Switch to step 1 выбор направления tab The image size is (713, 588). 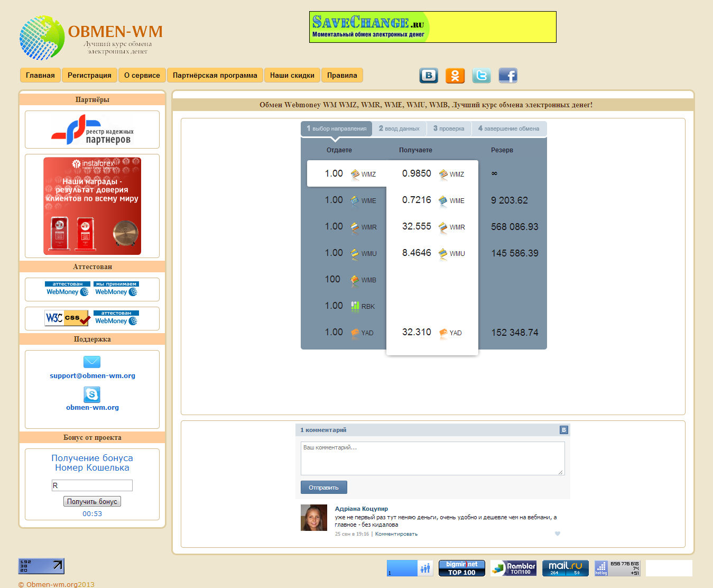click(x=337, y=128)
